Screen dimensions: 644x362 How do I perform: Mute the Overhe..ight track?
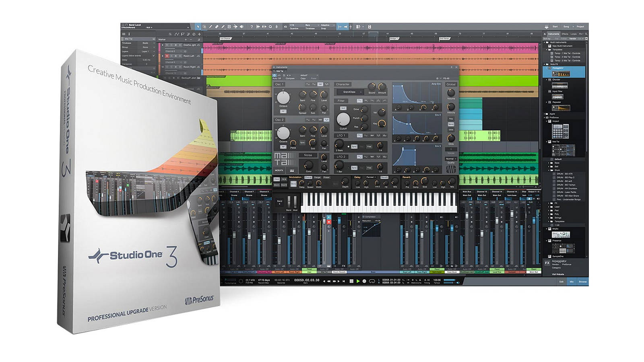pos(167,45)
